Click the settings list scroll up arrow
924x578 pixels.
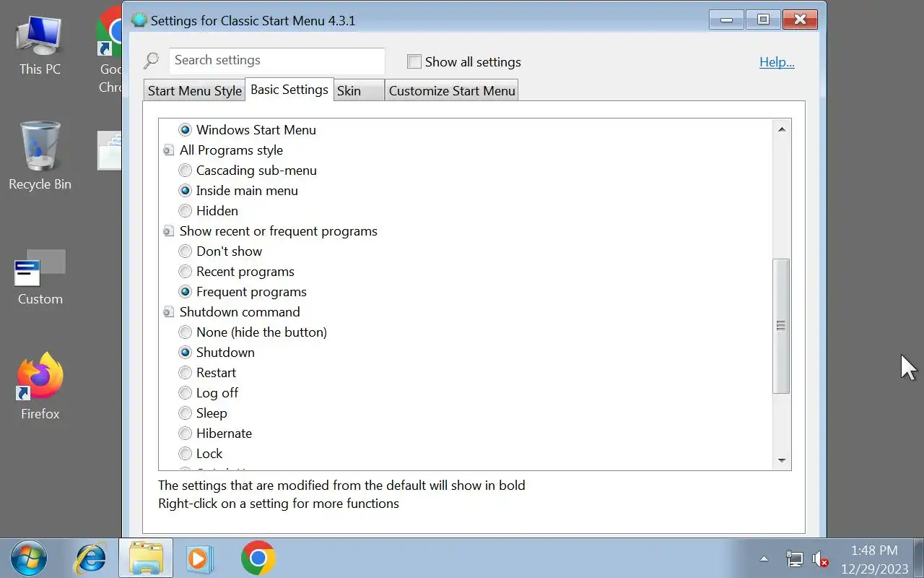point(781,129)
